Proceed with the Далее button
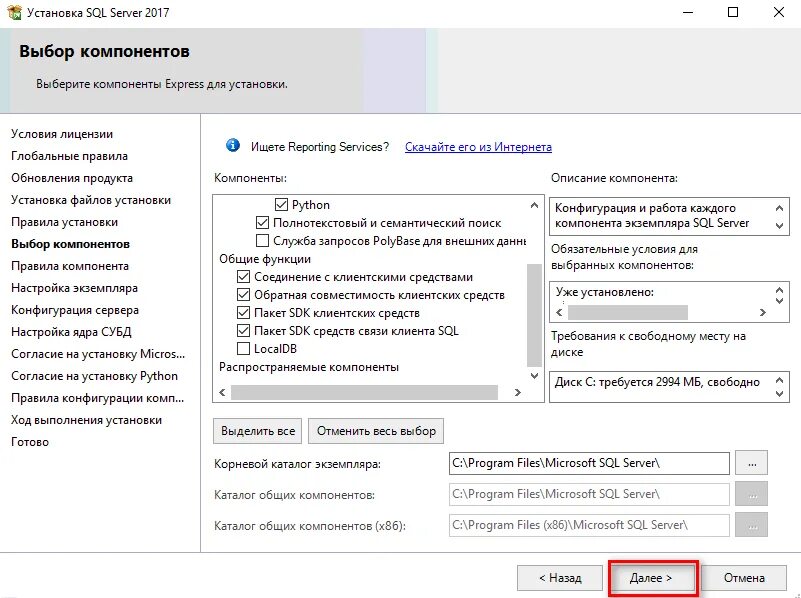Image resolution: width=801 pixels, height=598 pixels. pyautogui.click(x=651, y=578)
